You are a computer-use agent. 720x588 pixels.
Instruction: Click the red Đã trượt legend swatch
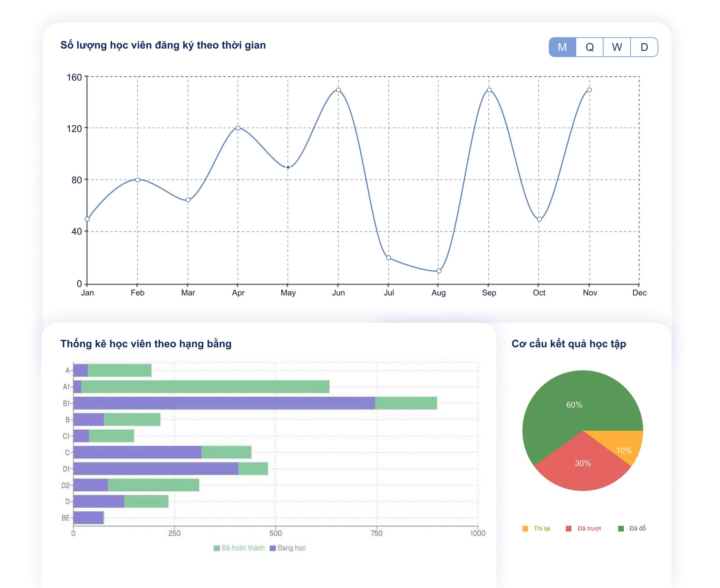point(568,529)
